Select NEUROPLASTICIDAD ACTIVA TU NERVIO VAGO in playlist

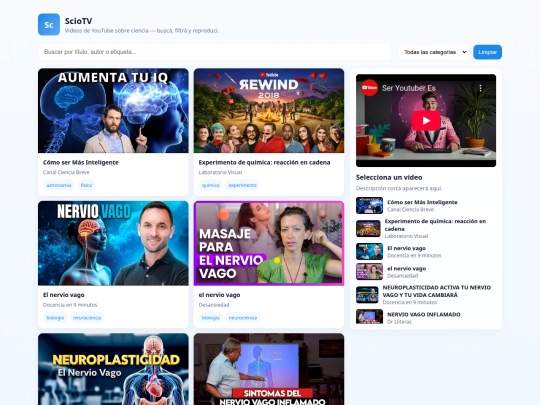click(437, 291)
